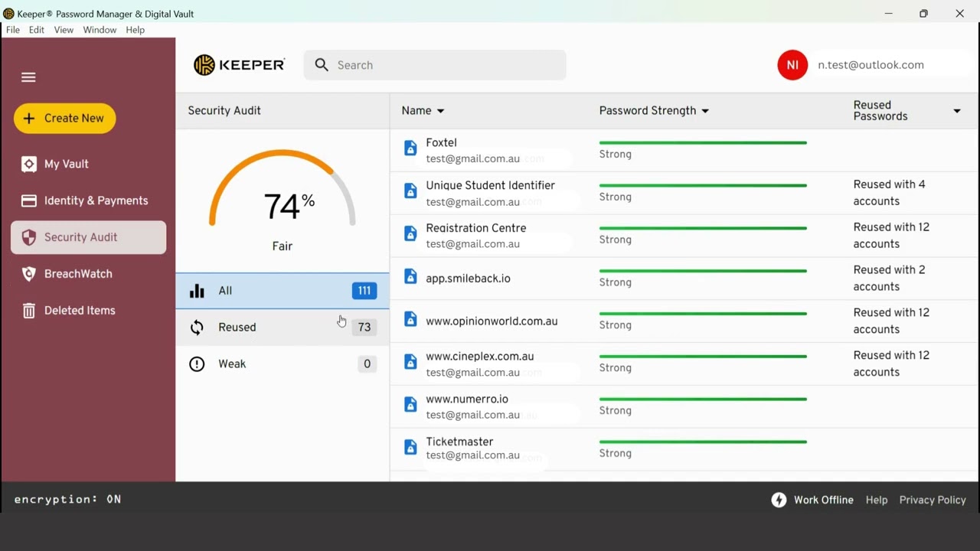Click the Security Audit shield icon
Screen dimensions: 980x551
pos(29,237)
